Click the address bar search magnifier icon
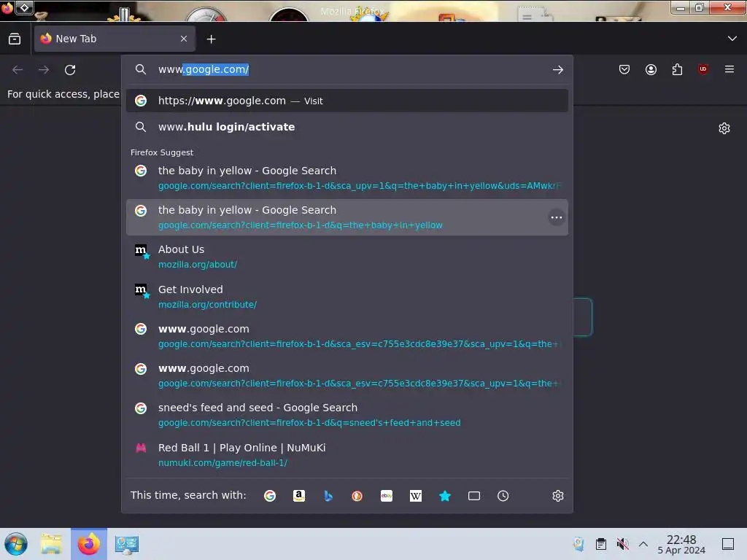 tap(141, 69)
